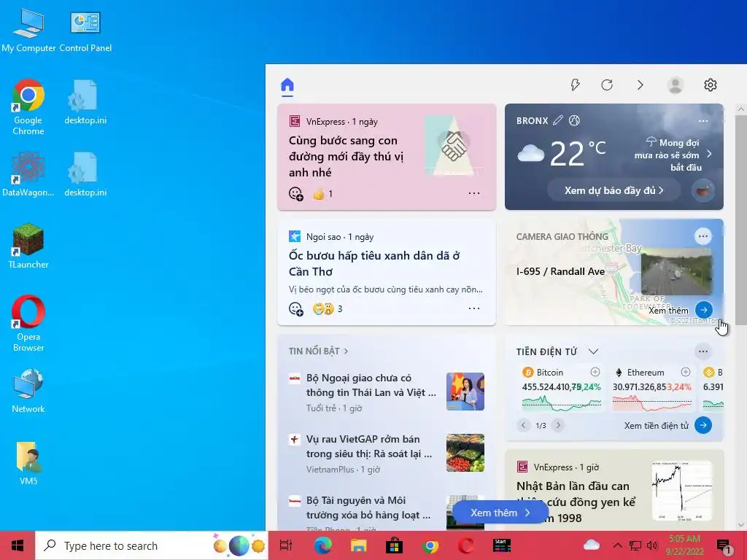Screen dimensions: 747x560
Task: Open File Explorer from taskbar
Action: [359, 545]
